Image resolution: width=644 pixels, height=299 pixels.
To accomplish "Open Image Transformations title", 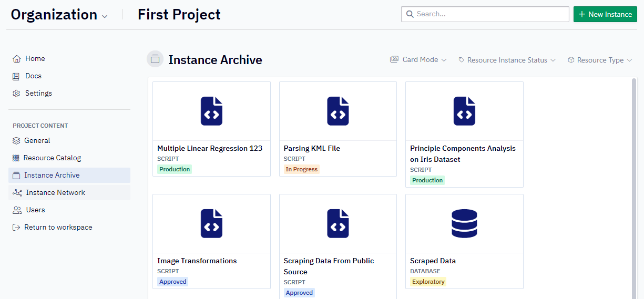I will (197, 261).
